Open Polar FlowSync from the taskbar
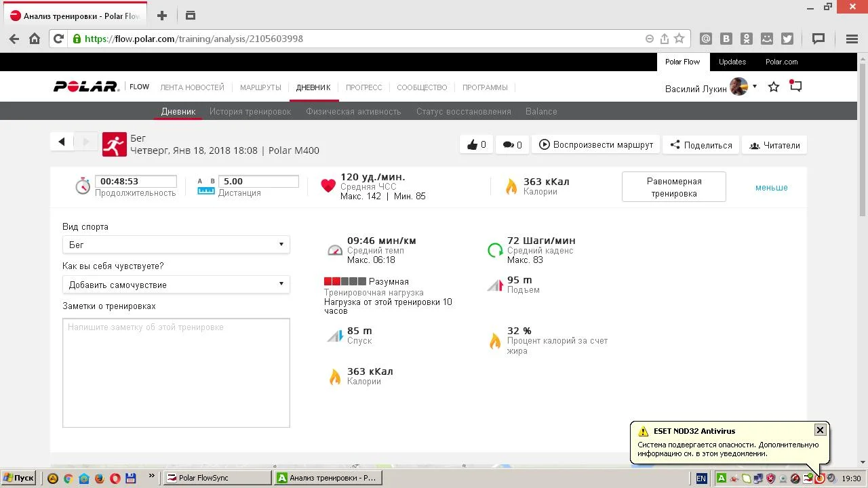868x488 pixels. click(217, 478)
